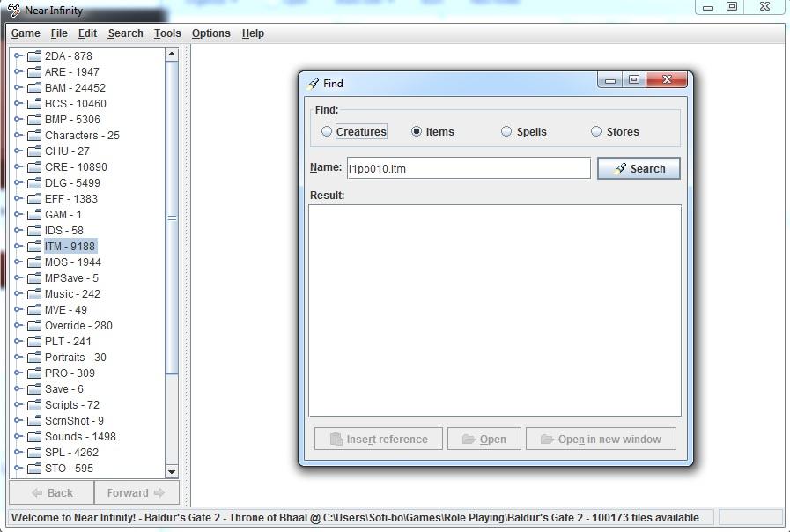Click the MOS folder icon
Viewport: 790px width, 532px height.
pos(34,262)
